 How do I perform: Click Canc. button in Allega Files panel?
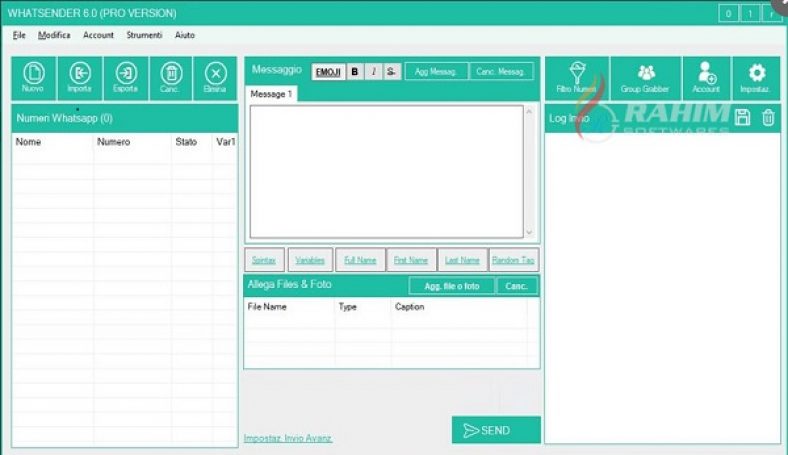pyautogui.click(x=517, y=286)
